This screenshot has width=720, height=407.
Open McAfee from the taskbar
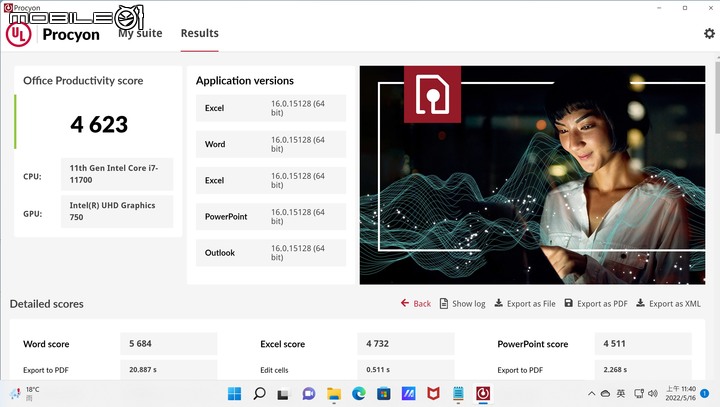tap(433, 394)
